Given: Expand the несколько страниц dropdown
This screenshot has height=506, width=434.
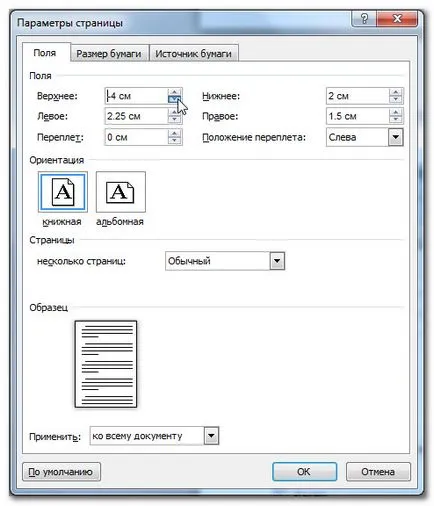Looking at the screenshot, I should (x=277, y=261).
